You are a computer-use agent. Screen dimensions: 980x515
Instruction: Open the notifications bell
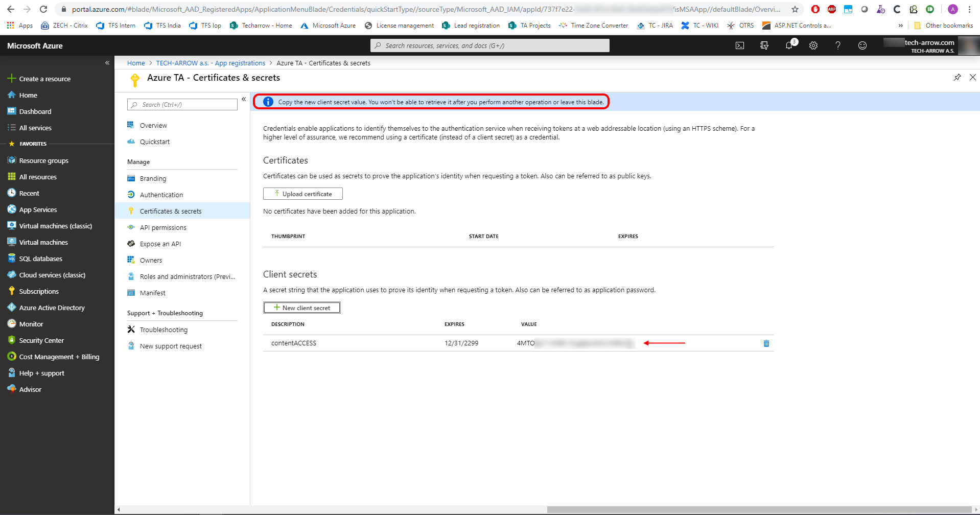[789, 45]
